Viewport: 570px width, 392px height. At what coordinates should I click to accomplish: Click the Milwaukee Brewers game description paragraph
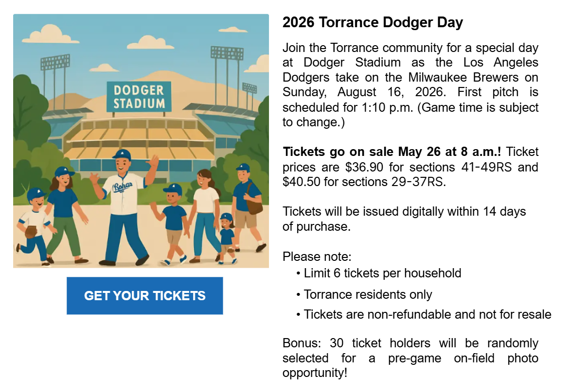[410, 85]
